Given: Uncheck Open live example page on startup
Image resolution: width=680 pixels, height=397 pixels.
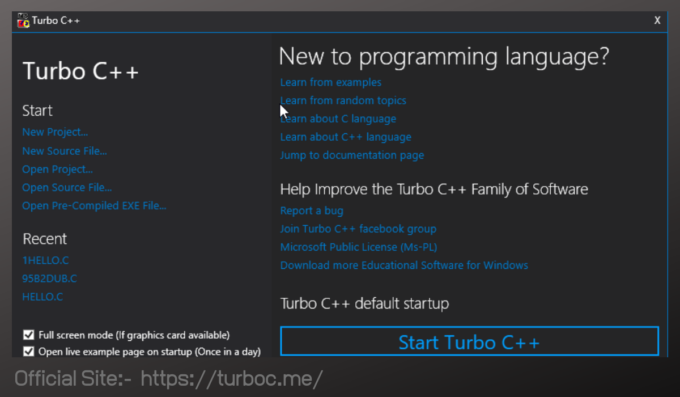Looking at the screenshot, I should pyautogui.click(x=29, y=351).
